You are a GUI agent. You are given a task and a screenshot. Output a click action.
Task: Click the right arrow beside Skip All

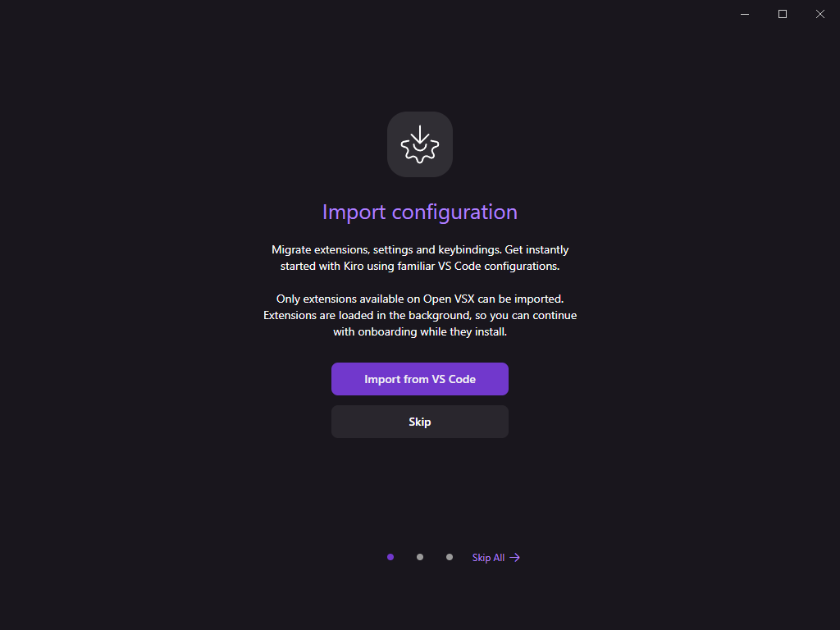point(515,558)
